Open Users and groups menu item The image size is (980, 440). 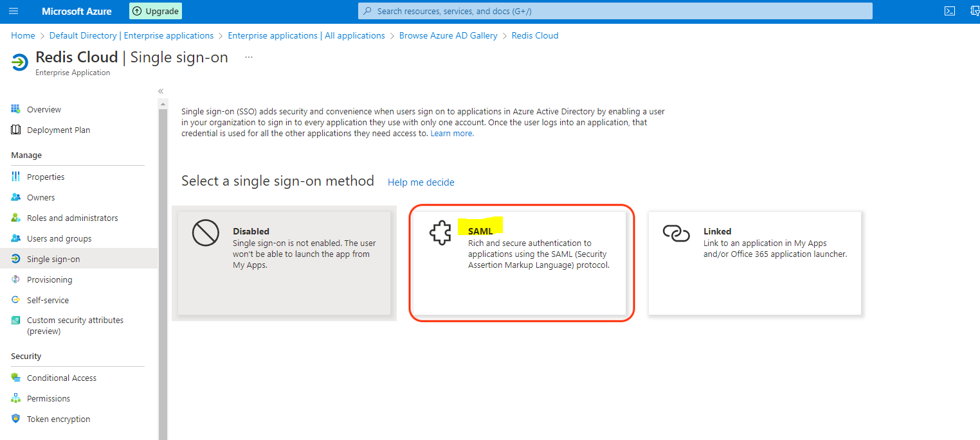59,238
